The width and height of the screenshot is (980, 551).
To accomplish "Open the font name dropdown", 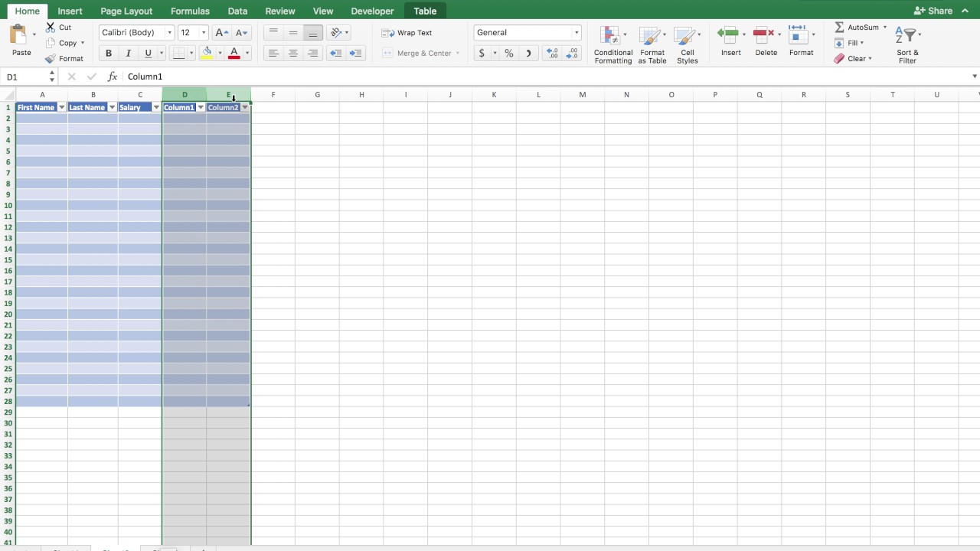I will click(x=169, y=33).
